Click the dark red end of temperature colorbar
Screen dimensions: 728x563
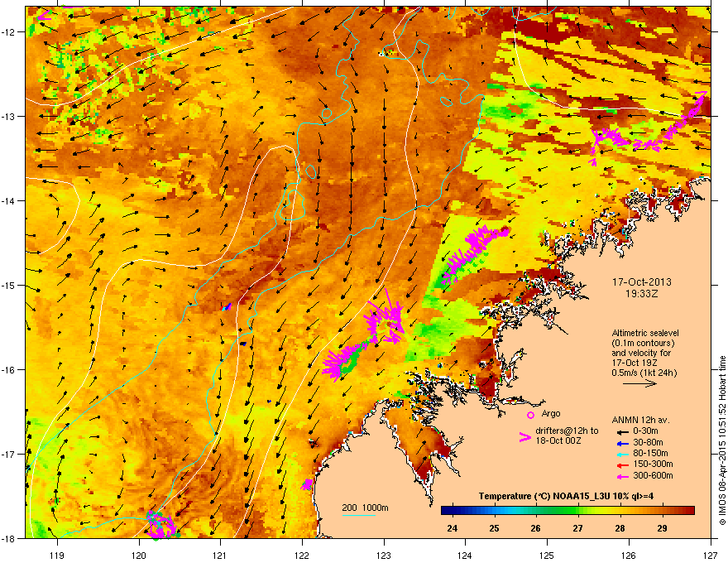click(689, 511)
